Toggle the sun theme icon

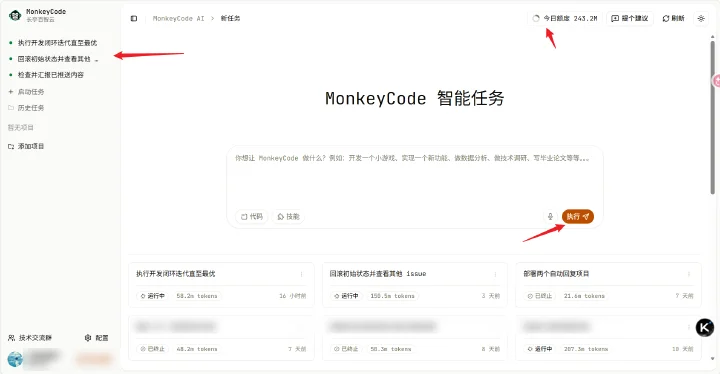tap(701, 18)
